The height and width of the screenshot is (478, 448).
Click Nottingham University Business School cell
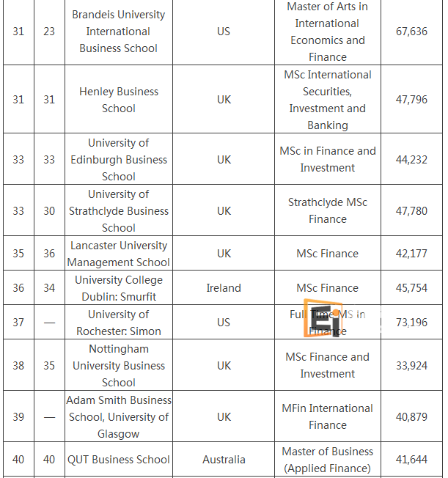point(118,365)
